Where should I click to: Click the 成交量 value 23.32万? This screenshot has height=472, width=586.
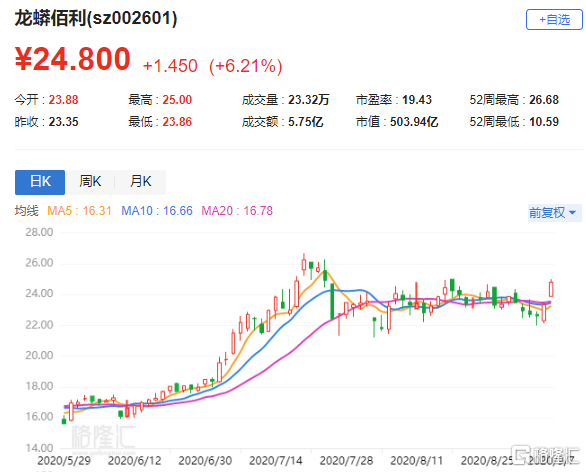click(x=308, y=100)
